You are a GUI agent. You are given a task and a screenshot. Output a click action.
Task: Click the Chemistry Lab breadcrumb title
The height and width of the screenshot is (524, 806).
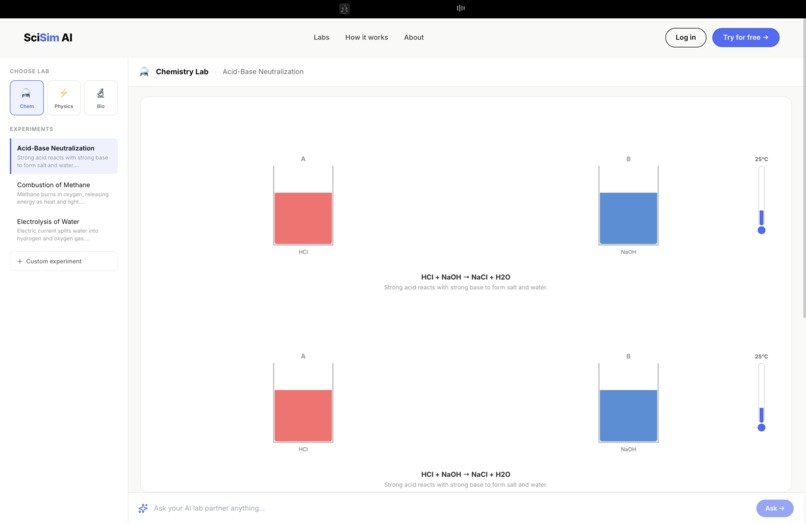(182, 71)
